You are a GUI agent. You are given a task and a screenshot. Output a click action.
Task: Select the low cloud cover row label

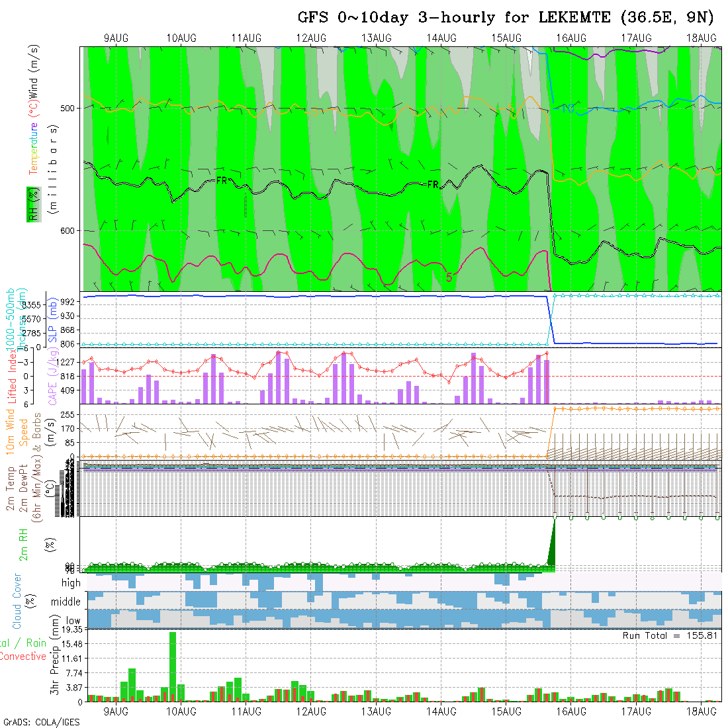pyautogui.click(x=73, y=621)
